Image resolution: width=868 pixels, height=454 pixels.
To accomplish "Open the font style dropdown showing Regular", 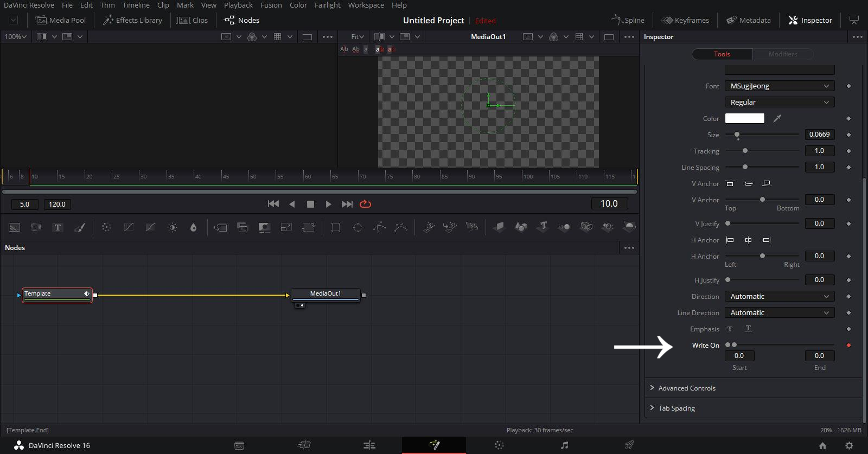I will (x=780, y=102).
